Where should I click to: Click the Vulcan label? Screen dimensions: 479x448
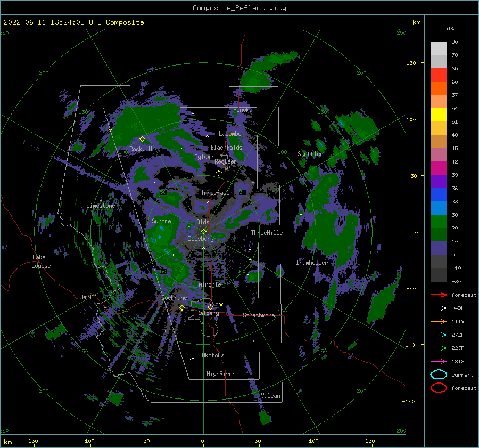pos(270,396)
